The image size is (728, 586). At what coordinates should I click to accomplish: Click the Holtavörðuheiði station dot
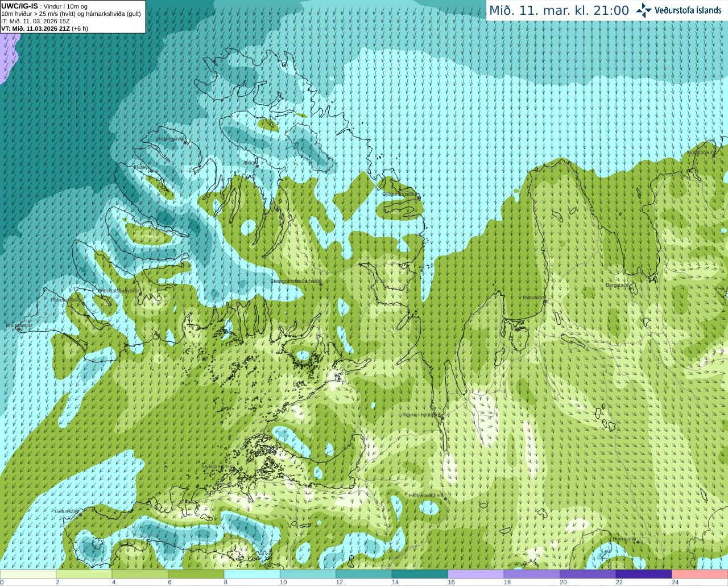click(445, 499)
